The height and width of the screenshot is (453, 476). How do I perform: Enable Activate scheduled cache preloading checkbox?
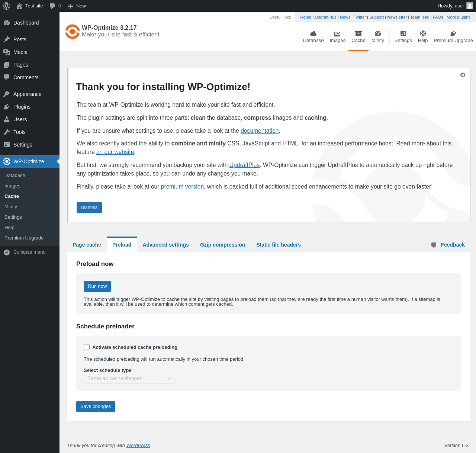click(87, 347)
